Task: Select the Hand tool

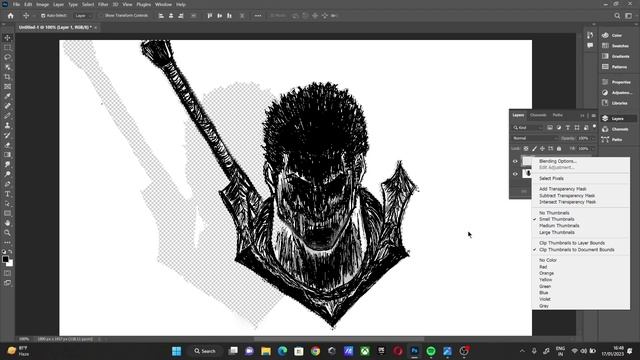Action: pos(7,223)
